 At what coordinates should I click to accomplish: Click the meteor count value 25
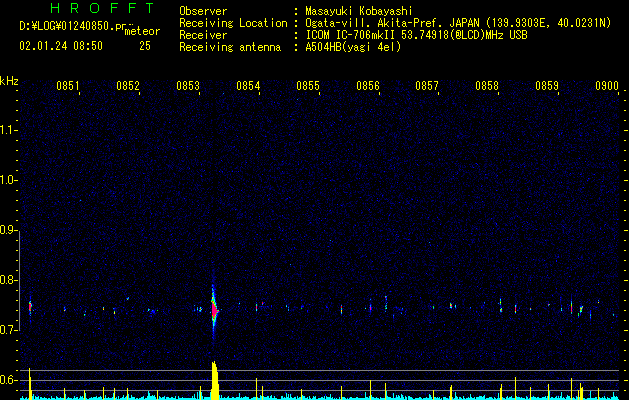pyautogui.click(x=145, y=46)
